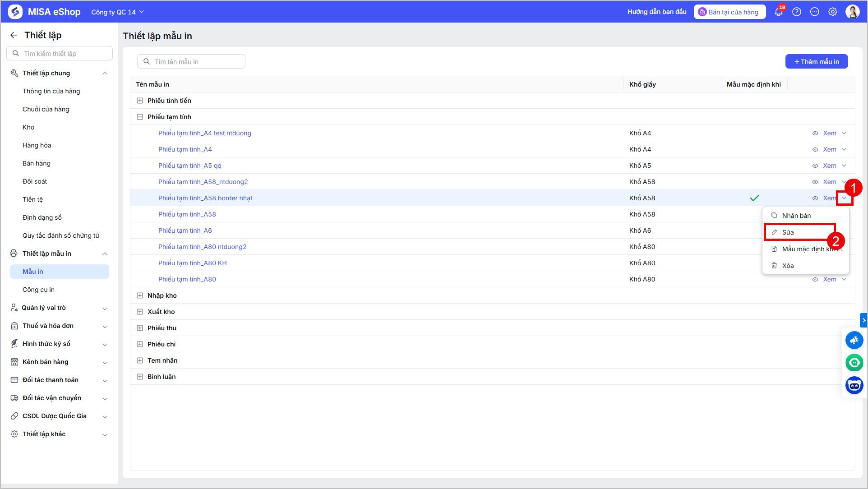Open the Phiếu tạm tính_A6 template link

[x=185, y=231]
